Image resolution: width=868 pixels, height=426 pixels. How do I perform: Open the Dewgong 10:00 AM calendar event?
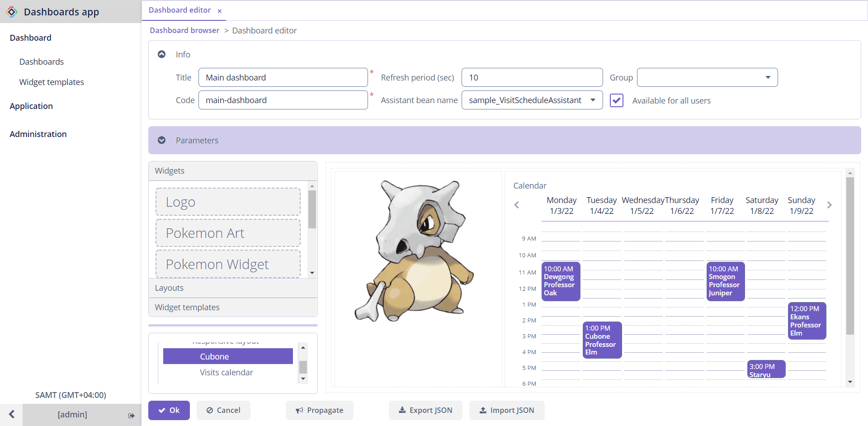click(561, 281)
